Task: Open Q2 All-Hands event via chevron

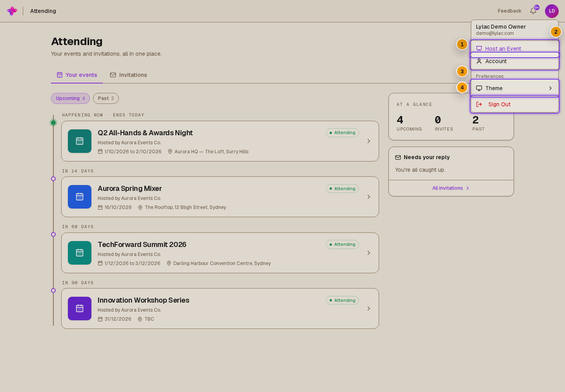Action: 369,141
